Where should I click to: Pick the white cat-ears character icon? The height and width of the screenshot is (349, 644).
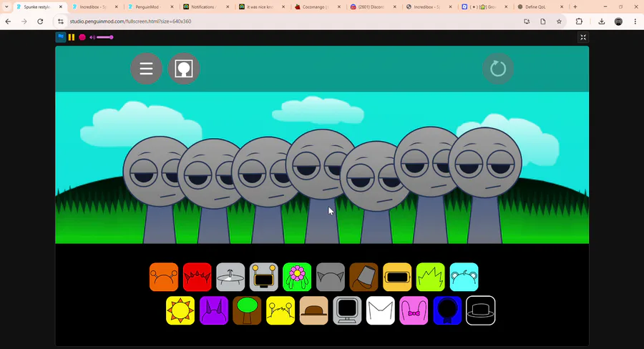point(381,310)
